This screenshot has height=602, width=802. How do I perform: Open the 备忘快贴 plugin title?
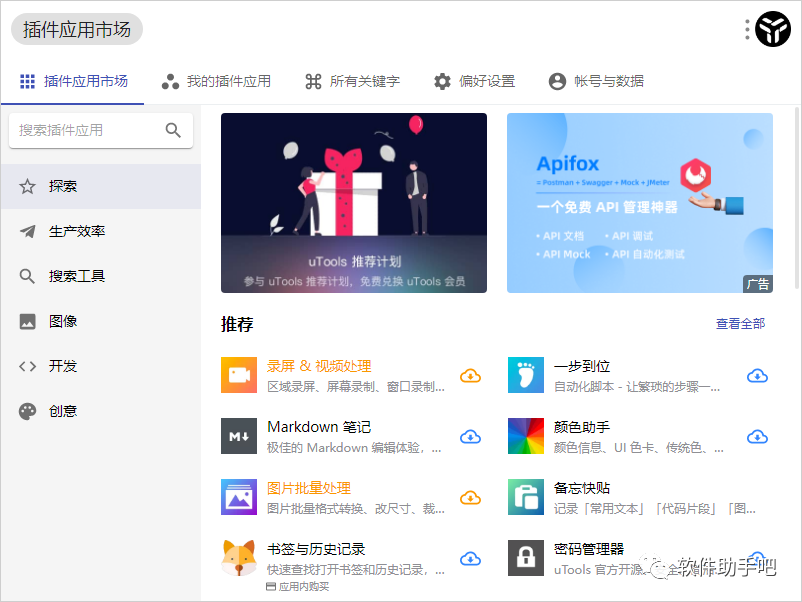(x=582, y=488)
